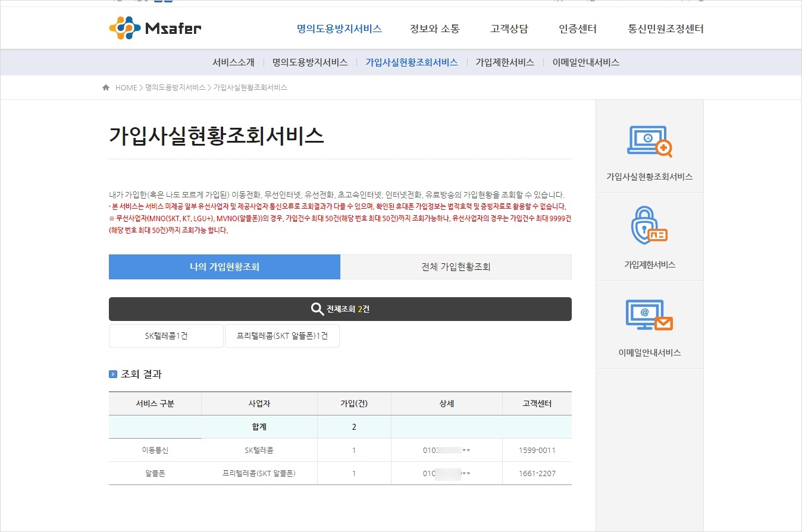Click the 가입사실현황조회서비스 breadcrumb link

(x=250, y=87)
